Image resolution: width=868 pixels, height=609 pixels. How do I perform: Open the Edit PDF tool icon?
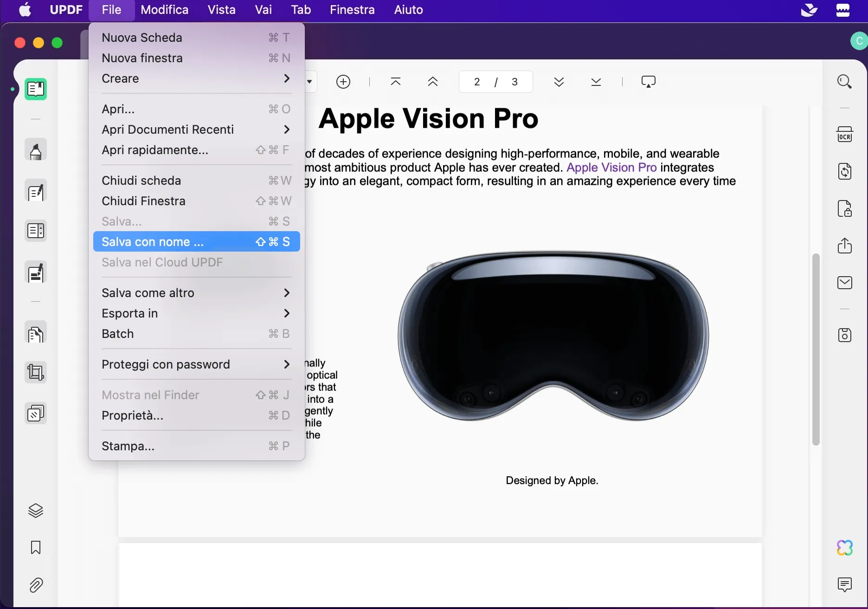36,191
